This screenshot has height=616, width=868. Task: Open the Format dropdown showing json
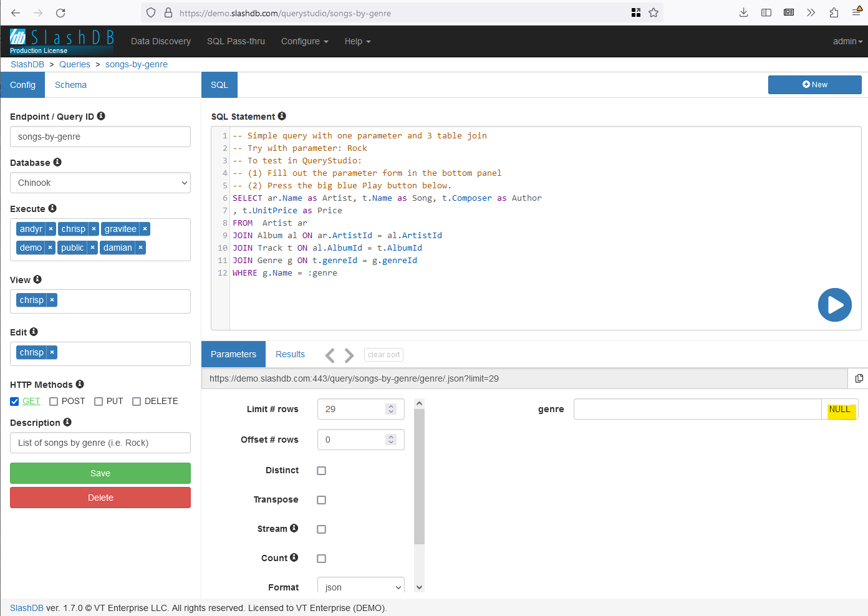pos(361,587)
